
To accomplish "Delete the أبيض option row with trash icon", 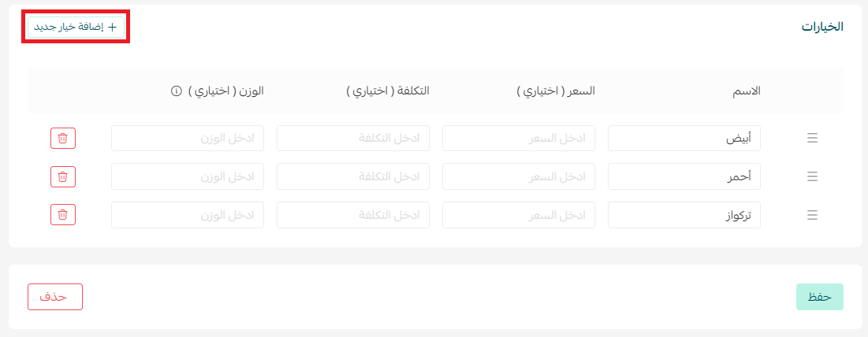I will click(x=63, y=138).
